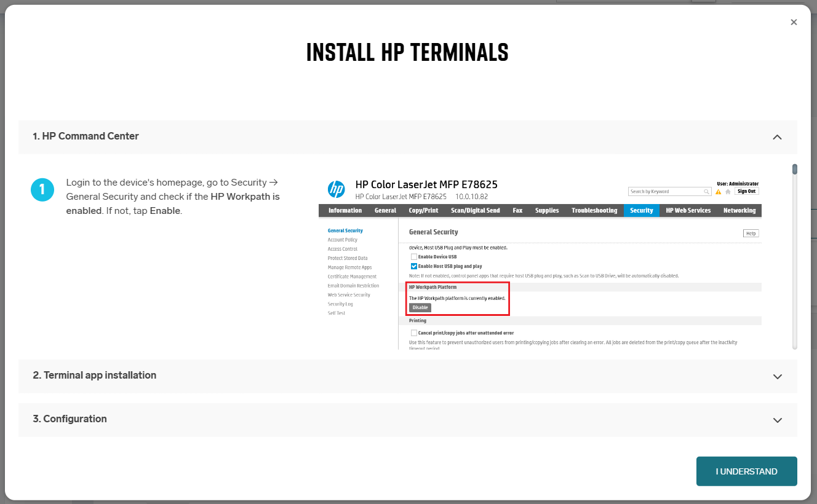Open the Networking tab
Viewport: 817px width, 504px height.
(739, 210)
